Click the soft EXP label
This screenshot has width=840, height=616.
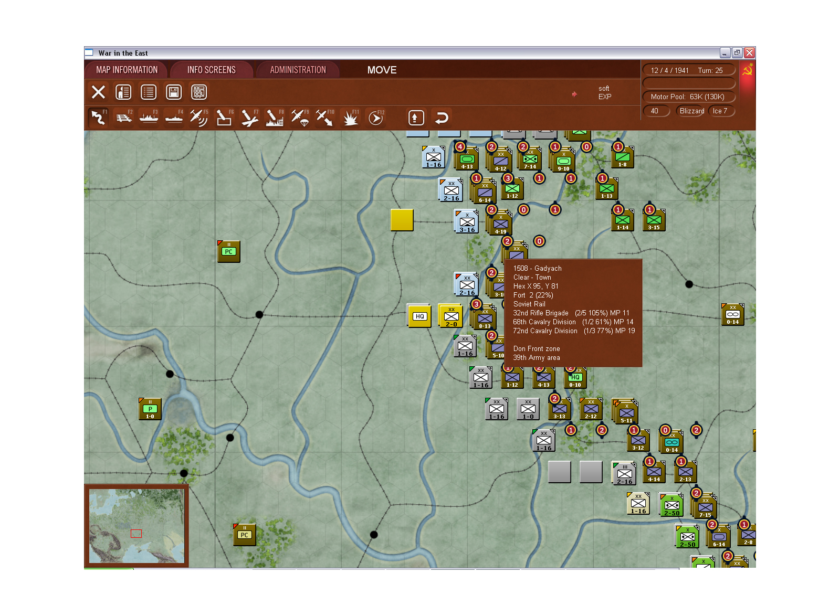click(x=605, y=92)
